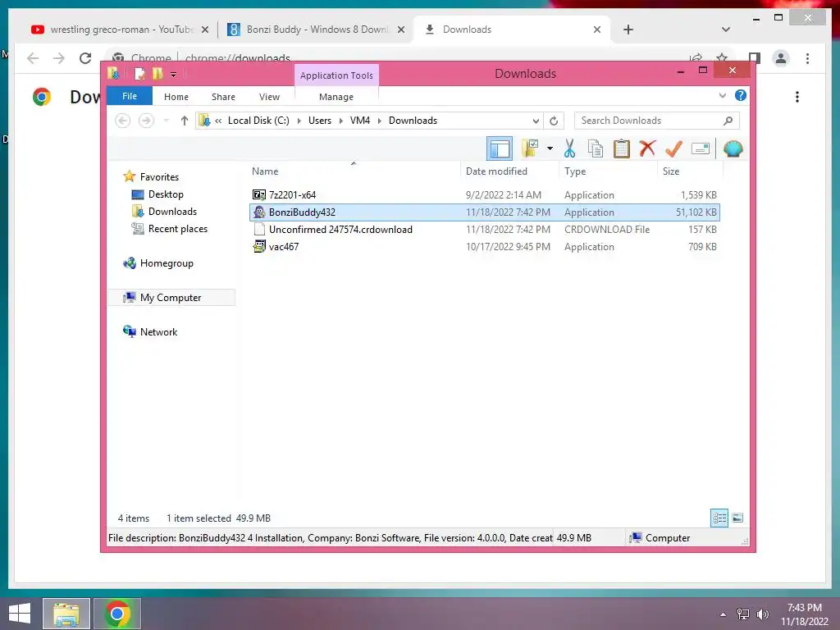Switch to the Share ribbon tab
The image size is (840, 630).
[223, 97]
